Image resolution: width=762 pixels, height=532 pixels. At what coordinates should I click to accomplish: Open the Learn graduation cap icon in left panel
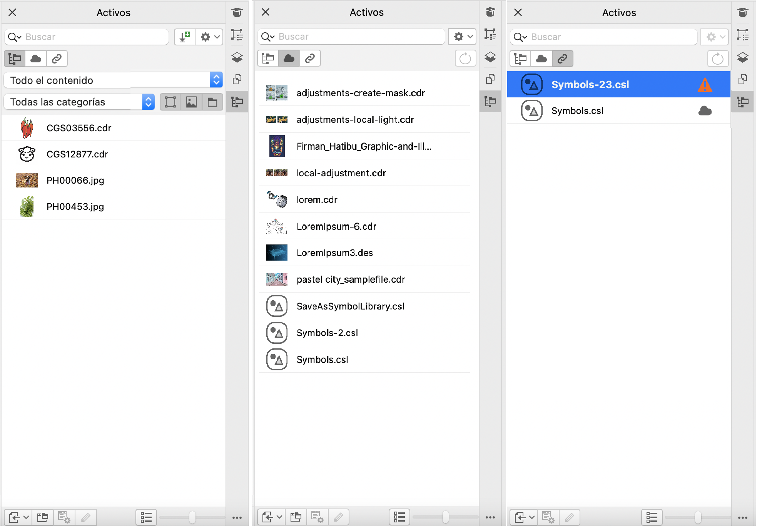coord(237,12)
